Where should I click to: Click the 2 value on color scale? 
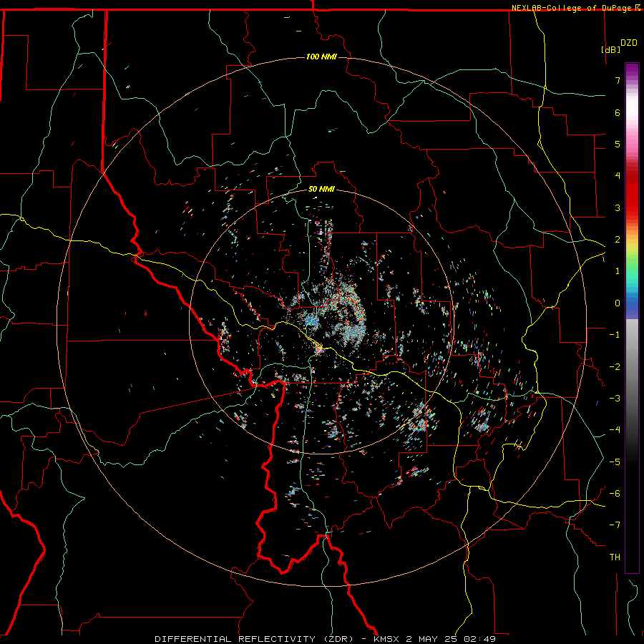point(618,240)
